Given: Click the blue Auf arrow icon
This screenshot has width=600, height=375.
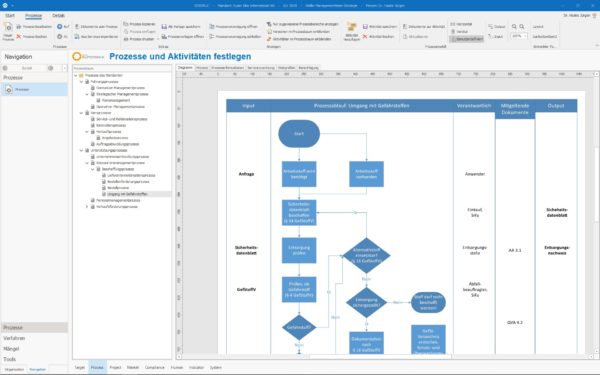Looking at the screenshot, I should click(60, 27).
